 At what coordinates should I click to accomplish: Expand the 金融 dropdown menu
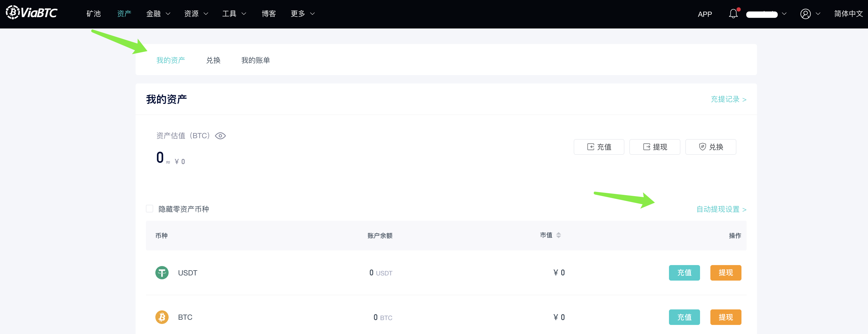click(158, 14)
